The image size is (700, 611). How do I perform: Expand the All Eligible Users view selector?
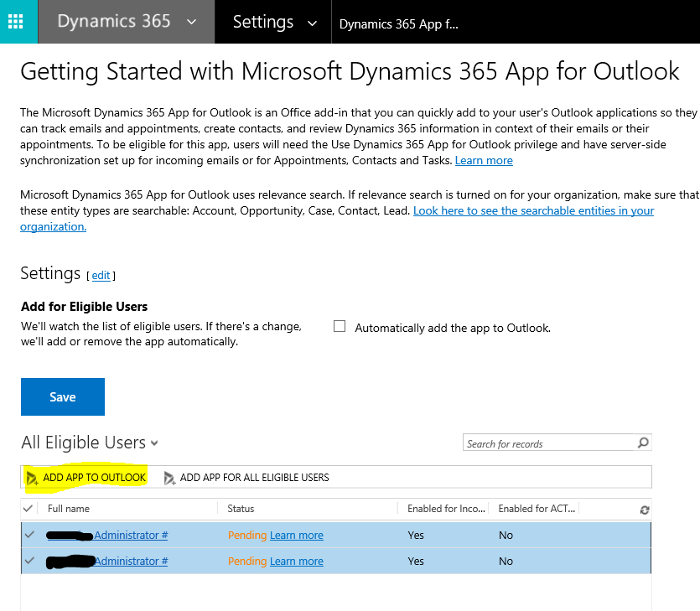pyautogui.click(x=153, y=443)
